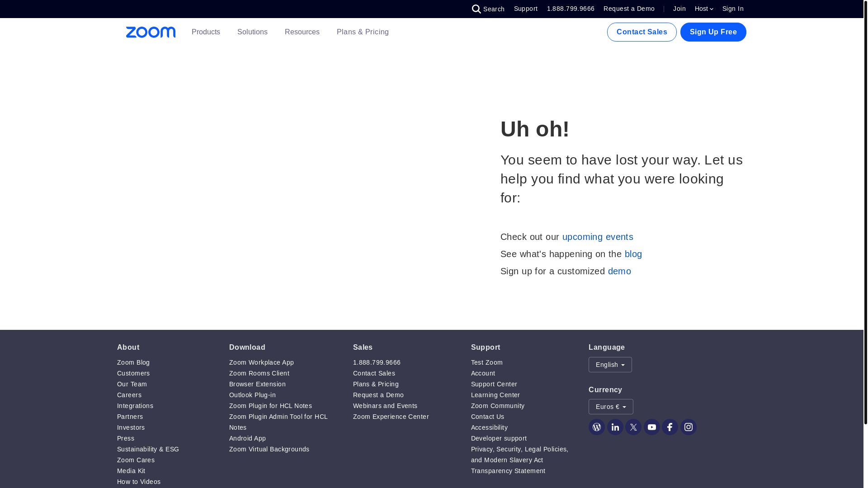Click Sign In link
This screenshot has width=868, height=488.
(733, 9)
